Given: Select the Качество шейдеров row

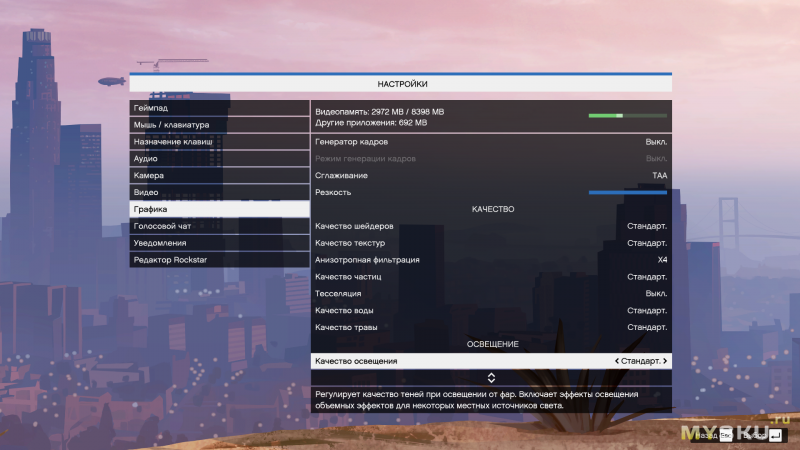Looking at the screenshot, I should coord(490,226).
